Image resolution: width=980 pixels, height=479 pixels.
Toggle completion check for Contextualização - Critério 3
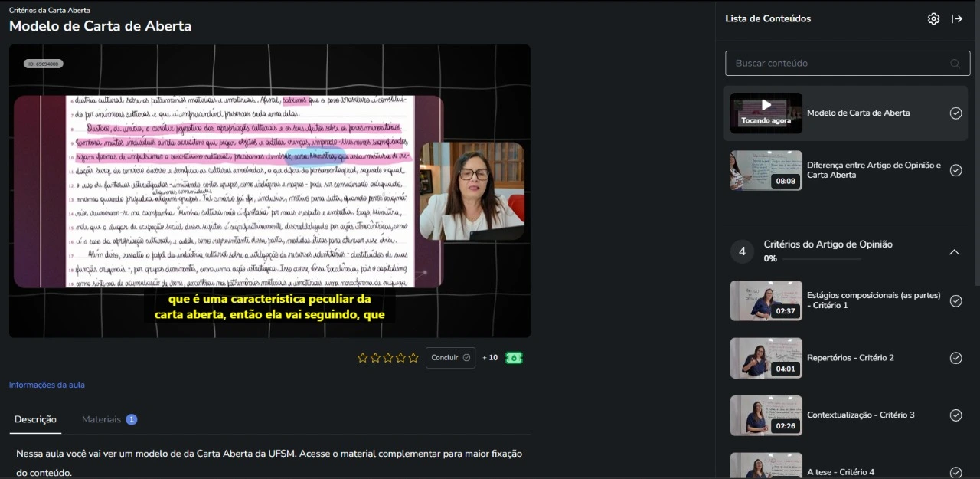pyautogui.click(x=955, y=415)
